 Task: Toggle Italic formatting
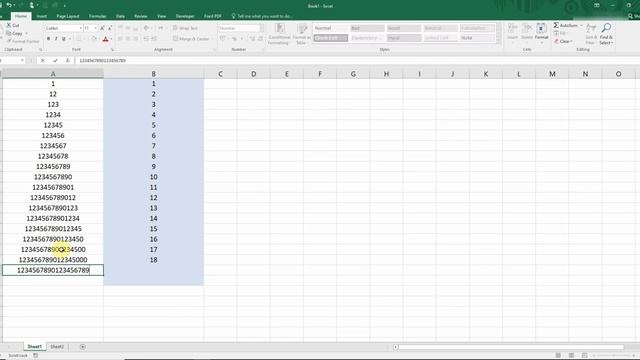56,39
